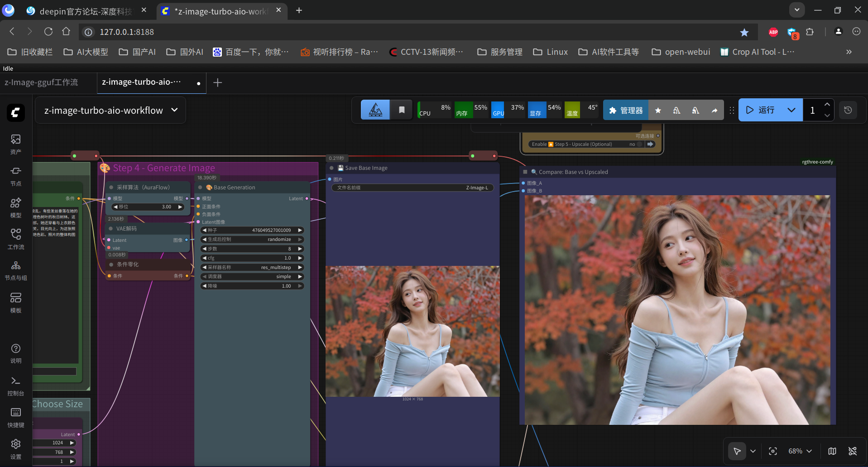Toggle the minimap icon at bottom right
Image resolution: width=868 pixels, height=467 pixels.
click(x=832, y=451)
